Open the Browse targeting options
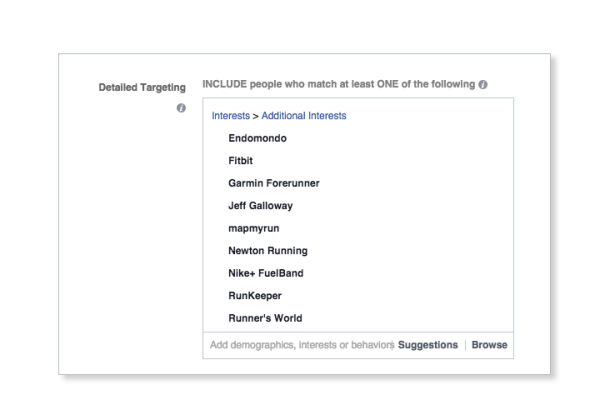600x420 pixels. point(489,345)
